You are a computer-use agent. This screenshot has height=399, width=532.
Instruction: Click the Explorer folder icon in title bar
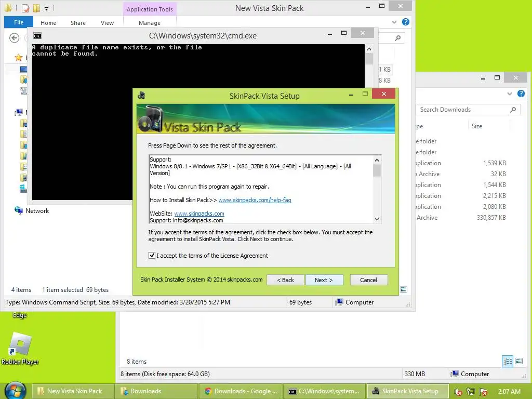pyautogui.click(x=8, y=7)
